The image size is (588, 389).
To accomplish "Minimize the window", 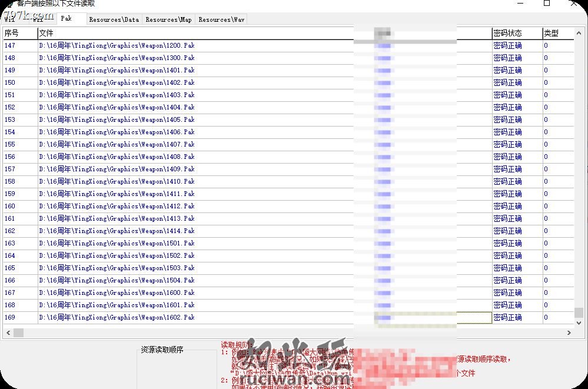I will (x=520, y=4).
